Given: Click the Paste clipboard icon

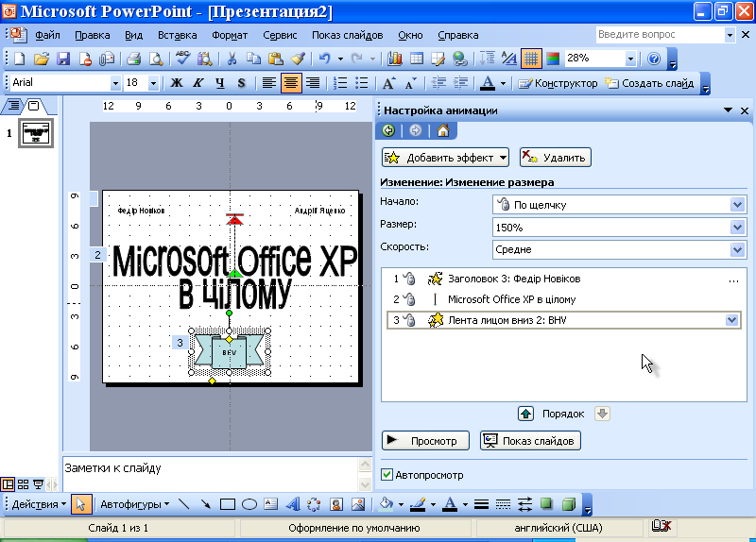Looking at the screenshot, I should [275, 59].
